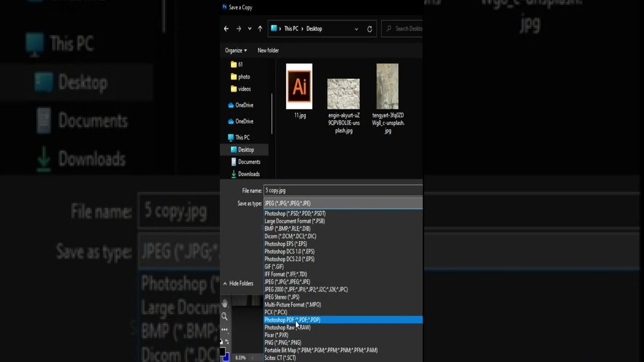644x362 pixels.
Task: Open the blue background color swatch
Action: tap(226, 357)
